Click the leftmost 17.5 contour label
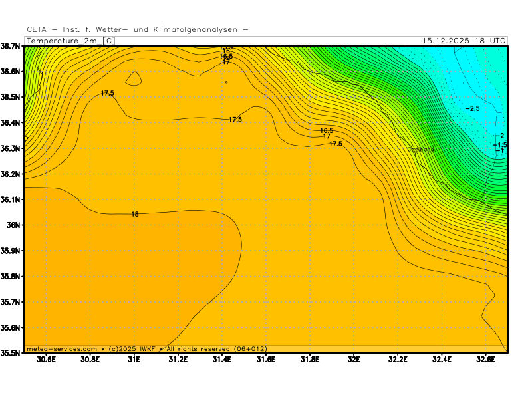The image size is (532, 399). click(x=108, y=93)
